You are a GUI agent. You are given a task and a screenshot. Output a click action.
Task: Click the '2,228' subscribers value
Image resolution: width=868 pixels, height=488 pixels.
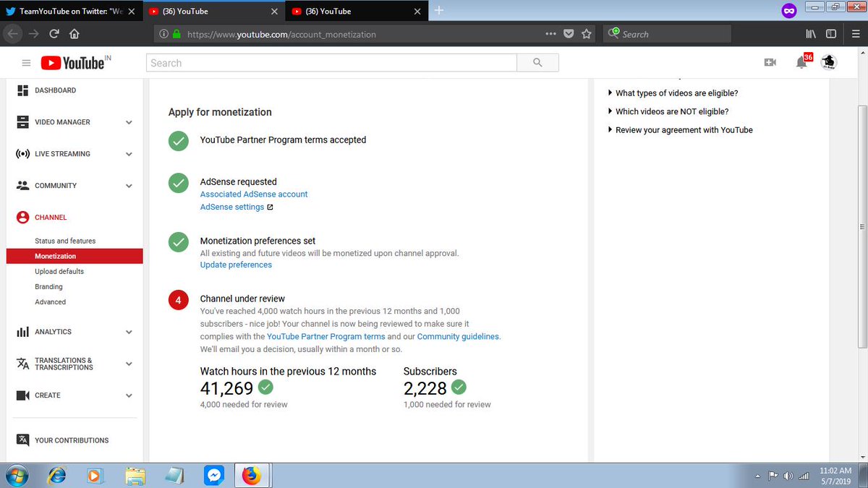pos(425,388)
